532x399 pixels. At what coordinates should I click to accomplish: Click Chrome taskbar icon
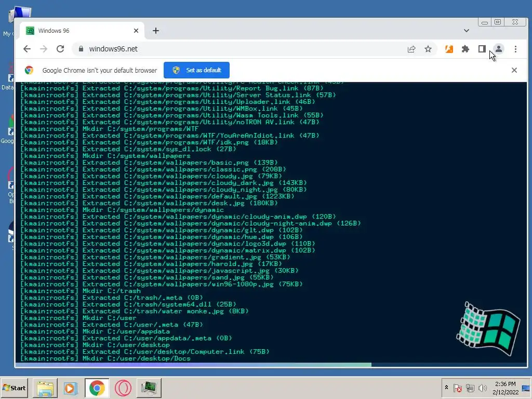(97, 388)
